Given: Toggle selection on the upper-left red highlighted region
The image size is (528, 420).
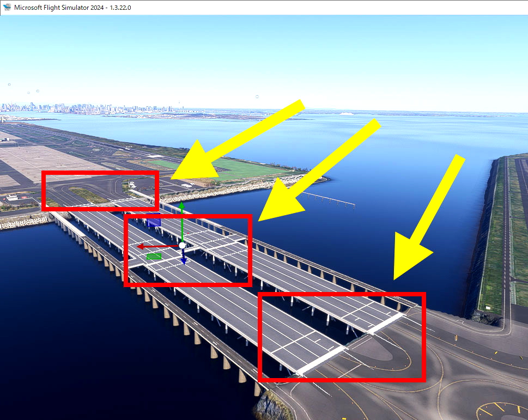Looking at the screenshot, I should [100, 191].
